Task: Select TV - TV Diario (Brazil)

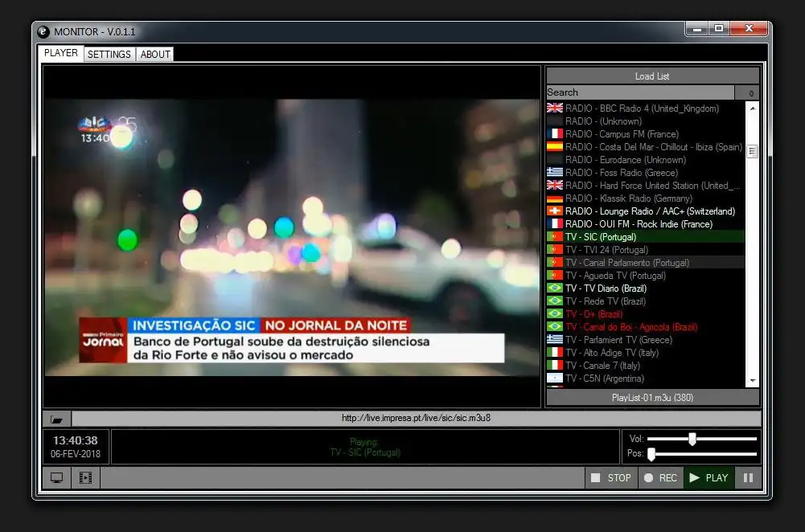Action: [x=646, y=289]
